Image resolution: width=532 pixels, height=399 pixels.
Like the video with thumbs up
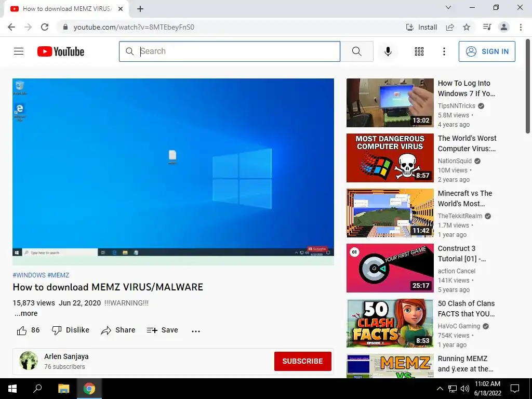[x=28, y=330]
